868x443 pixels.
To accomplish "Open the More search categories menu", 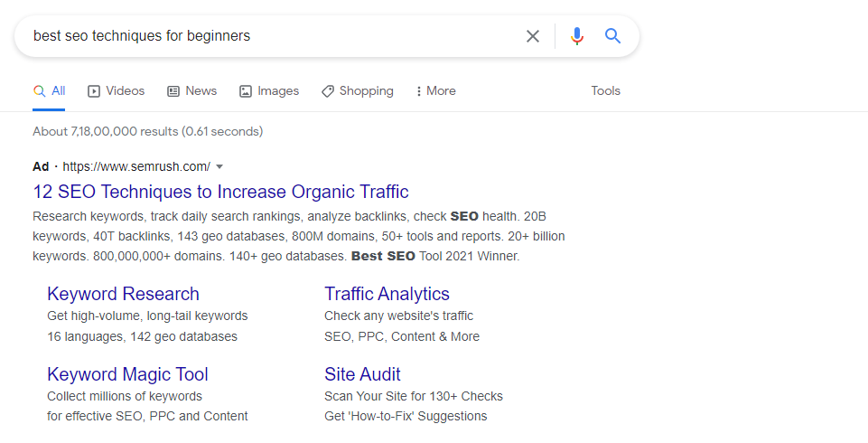I will coord(436,90).
